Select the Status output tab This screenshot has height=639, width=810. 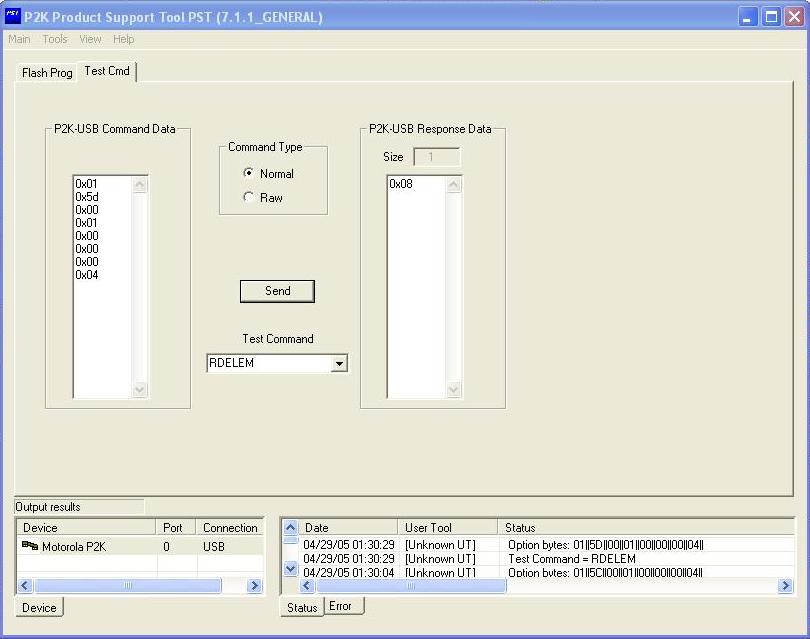click(302, 607)
